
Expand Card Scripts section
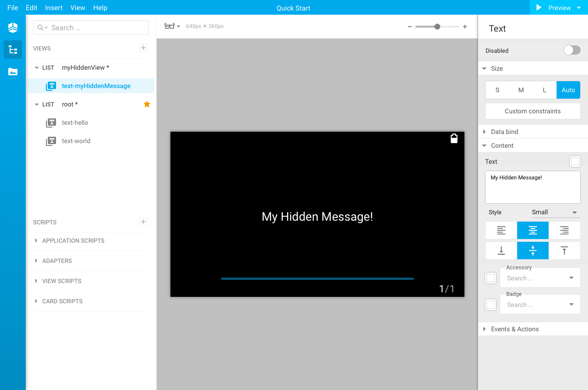[36, 301]
